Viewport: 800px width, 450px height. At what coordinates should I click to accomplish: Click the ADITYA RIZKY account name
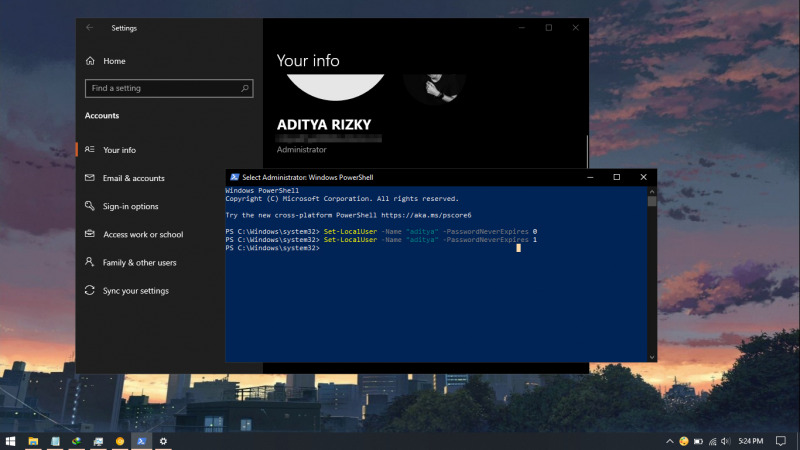324,124
